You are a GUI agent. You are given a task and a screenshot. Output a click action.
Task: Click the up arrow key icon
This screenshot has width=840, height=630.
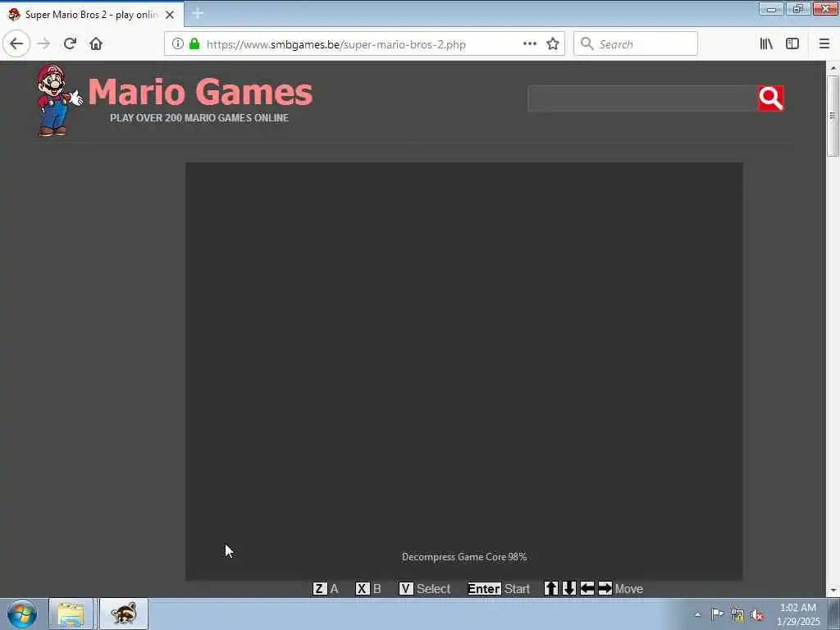click(x=551, y=588)
